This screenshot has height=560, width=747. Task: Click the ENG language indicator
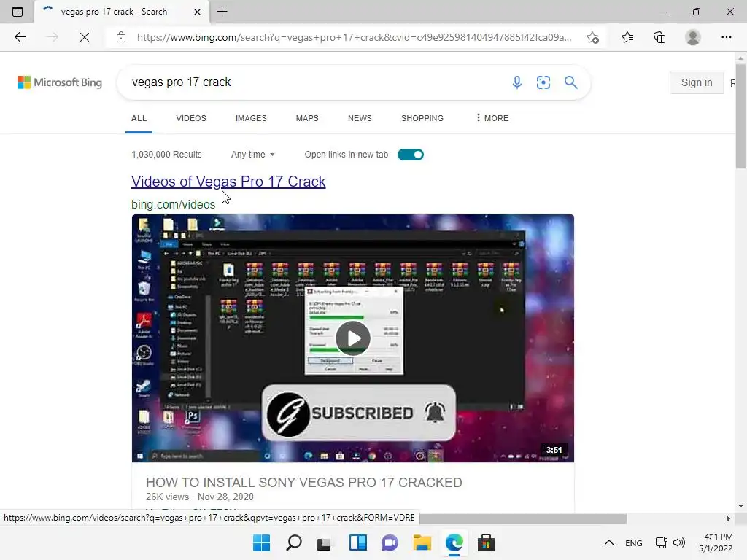pyautogui.click(x=634, y=542)
